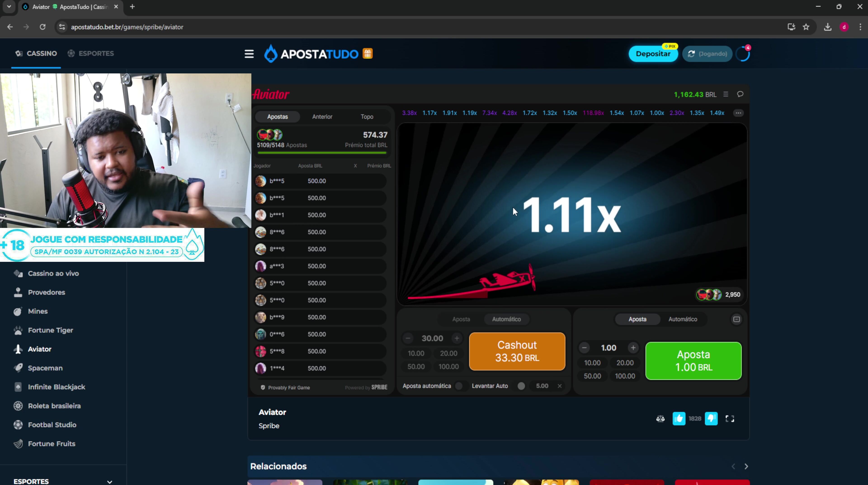Click the 7.34x round result
The width and height of the screenshot is (868, 485).
point(489,113)
